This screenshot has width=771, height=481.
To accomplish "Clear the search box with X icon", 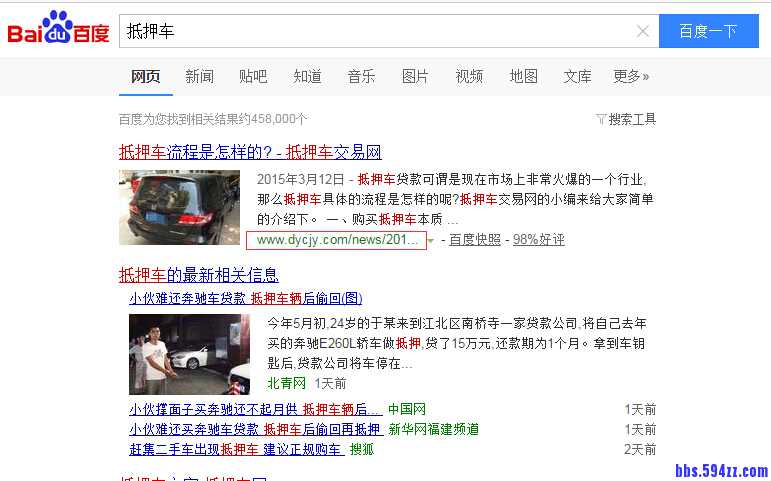I will (x=642, y=31).
